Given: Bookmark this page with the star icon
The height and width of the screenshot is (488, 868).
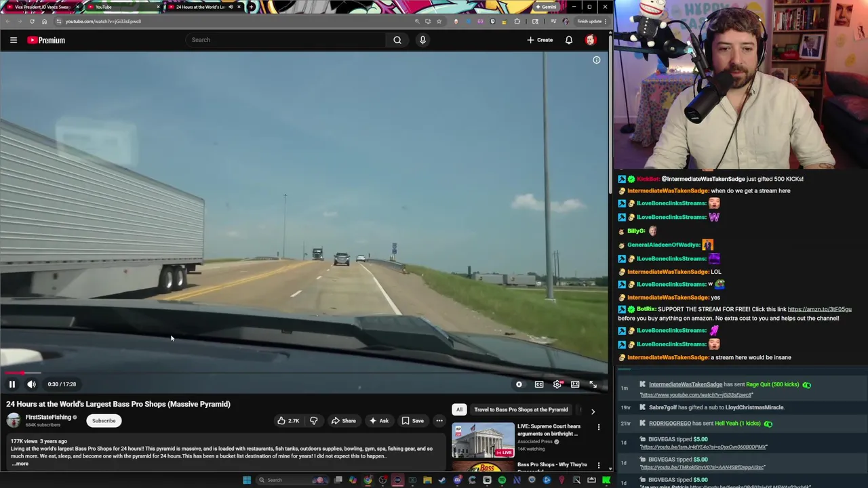Looking at the screenshot, I should point(439,22).
